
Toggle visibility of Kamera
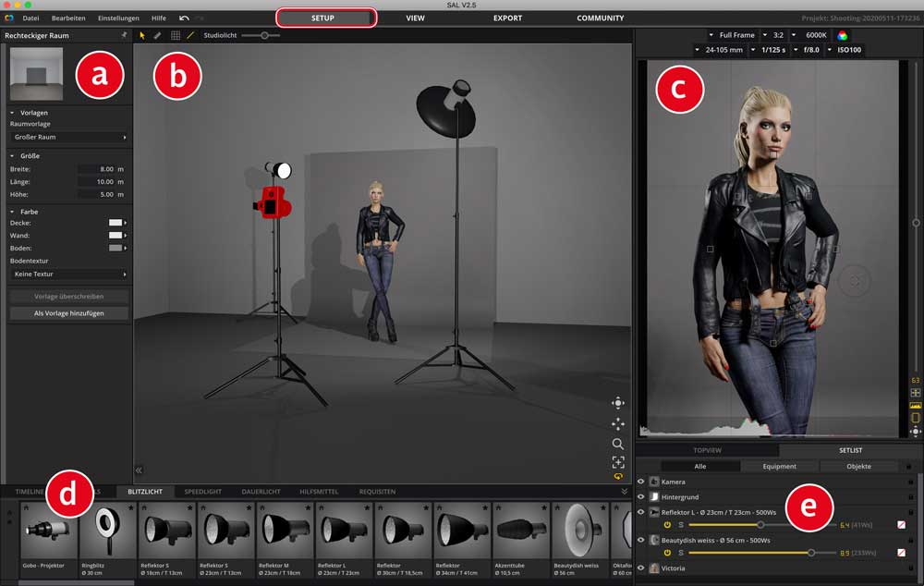[x=641, y=482]
